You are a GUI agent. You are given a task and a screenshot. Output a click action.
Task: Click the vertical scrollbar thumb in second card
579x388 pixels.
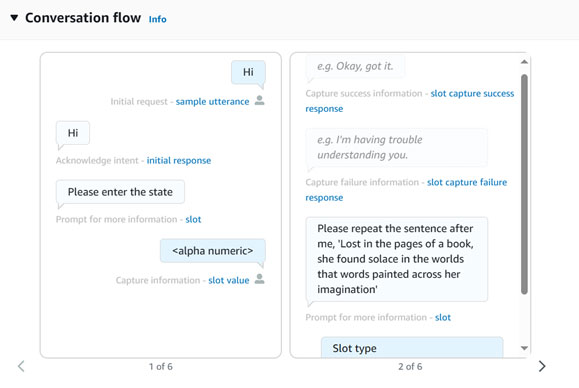(x=524, y=184)
